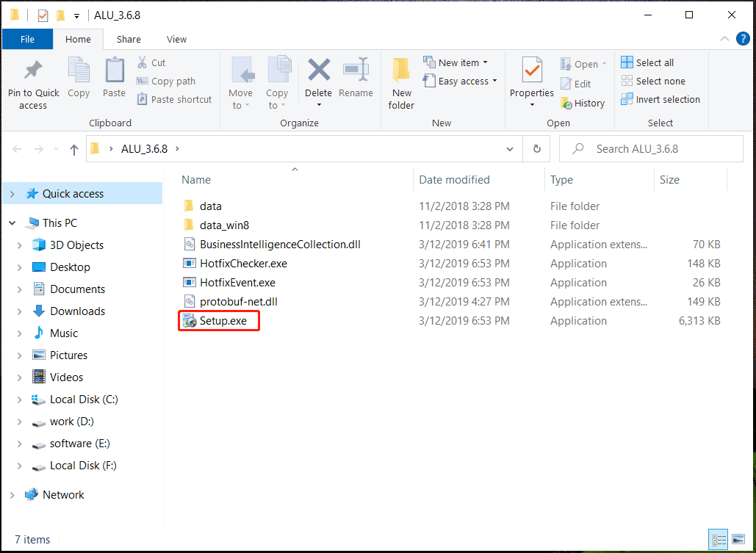The image size is (756, 553).
Task: Switch to Large icons view icon
Action: 738,539
